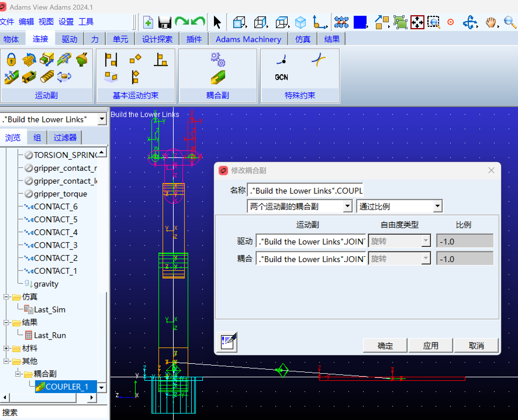
Task: Click the fit-all view icon with four arrows
Action: click(417, 22)
